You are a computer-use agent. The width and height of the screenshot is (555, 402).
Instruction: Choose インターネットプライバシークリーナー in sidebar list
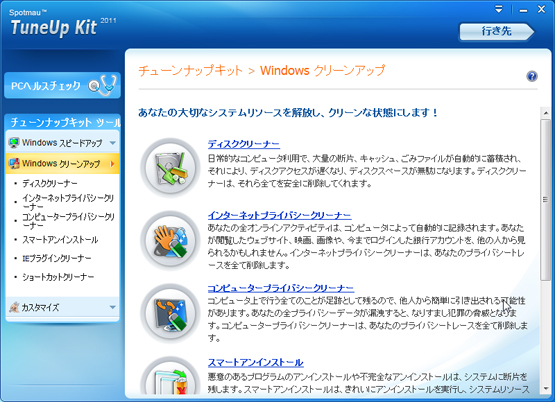click(68, 202)
